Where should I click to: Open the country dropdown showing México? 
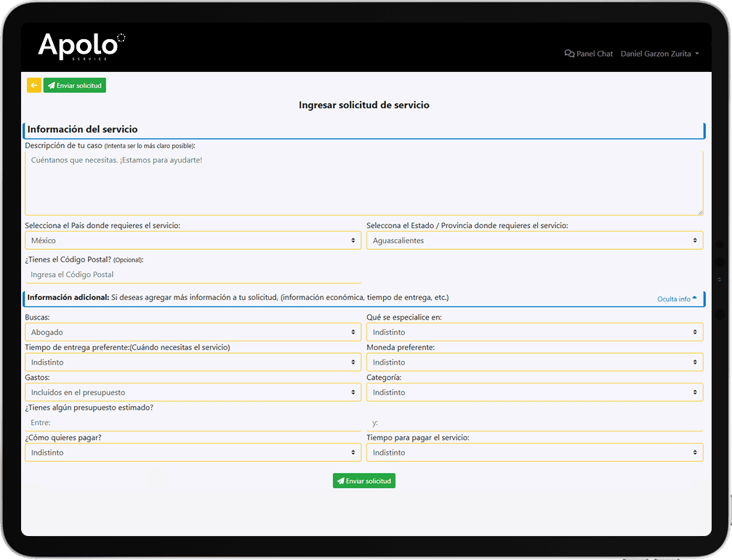click(193, 240)
